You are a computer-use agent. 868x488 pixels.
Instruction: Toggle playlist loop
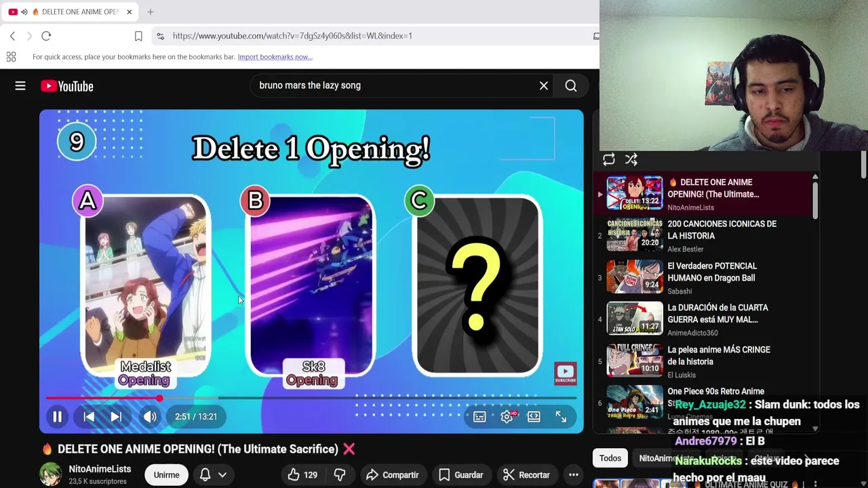pos(609,159)
